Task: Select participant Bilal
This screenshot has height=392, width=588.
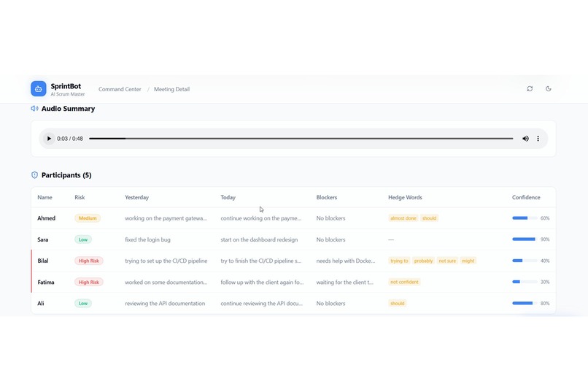Action: [43, 261]
